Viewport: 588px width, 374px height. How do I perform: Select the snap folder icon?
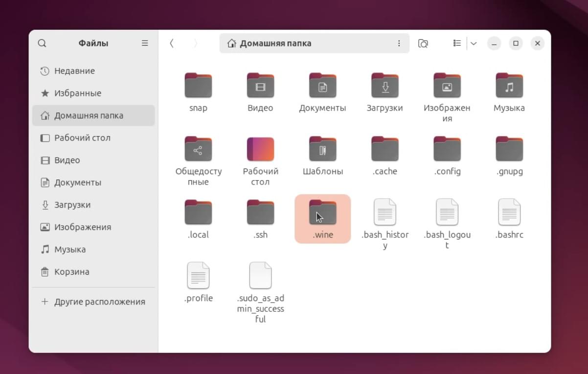198,85
